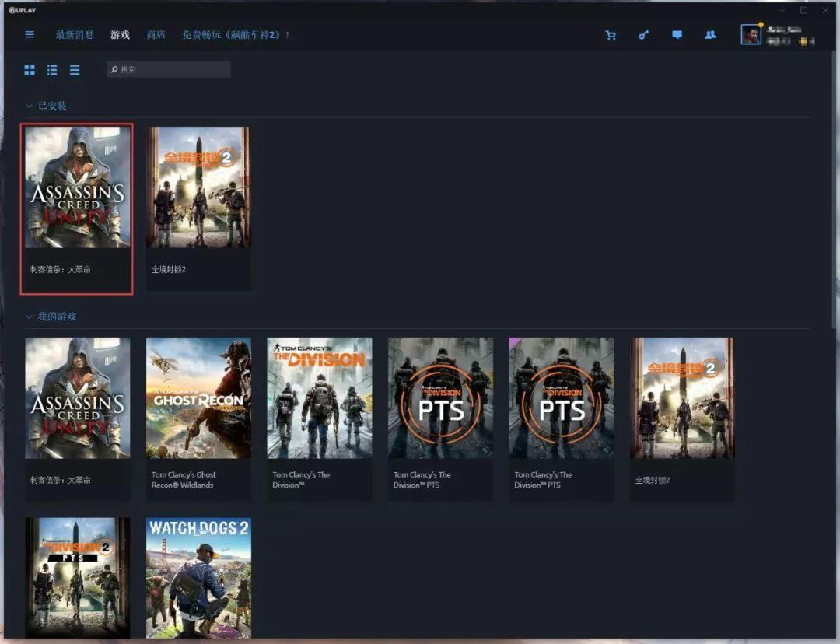Open the shopping cart
Viewport: 840px width, 644px height.
click(x=611, y=35)
